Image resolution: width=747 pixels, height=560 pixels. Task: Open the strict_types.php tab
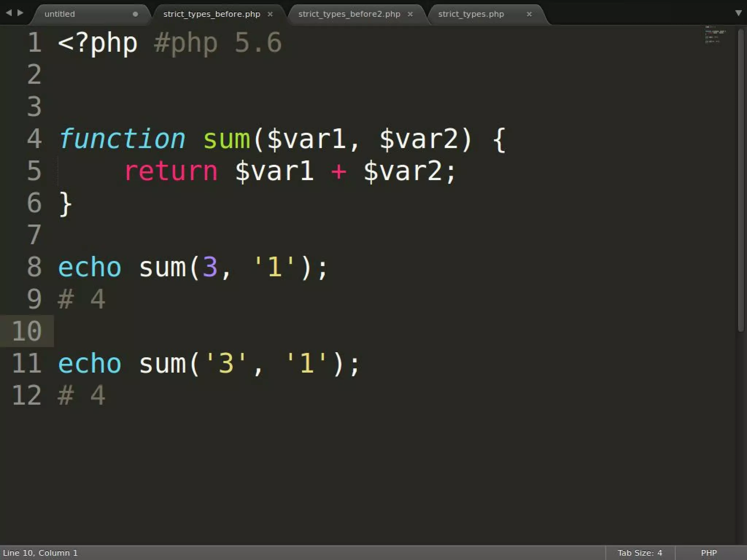(471, 14)
